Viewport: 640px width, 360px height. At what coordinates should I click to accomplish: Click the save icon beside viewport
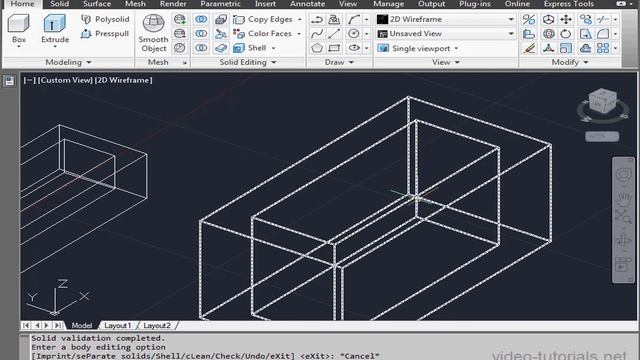tap(9, 81)
